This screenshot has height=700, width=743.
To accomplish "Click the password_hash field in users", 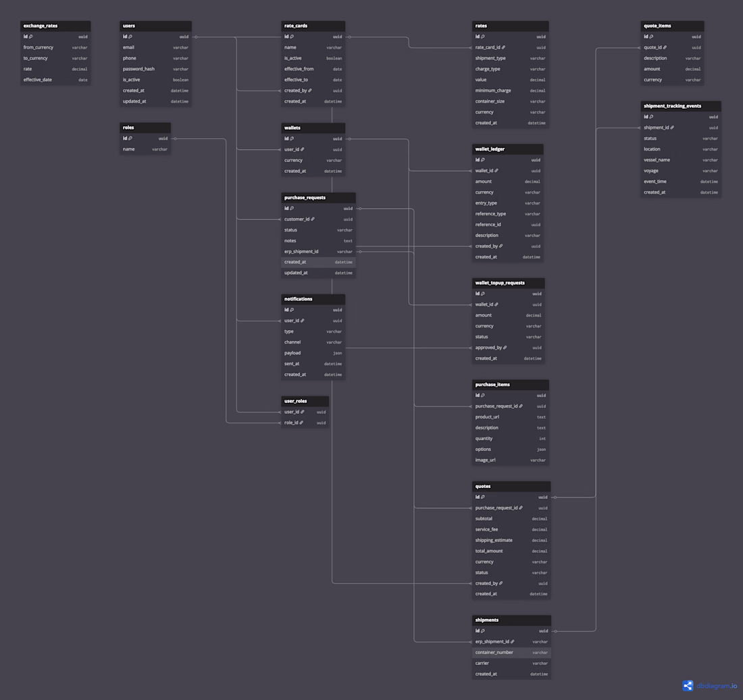I will pyautogui.click(x=155, y=69).
